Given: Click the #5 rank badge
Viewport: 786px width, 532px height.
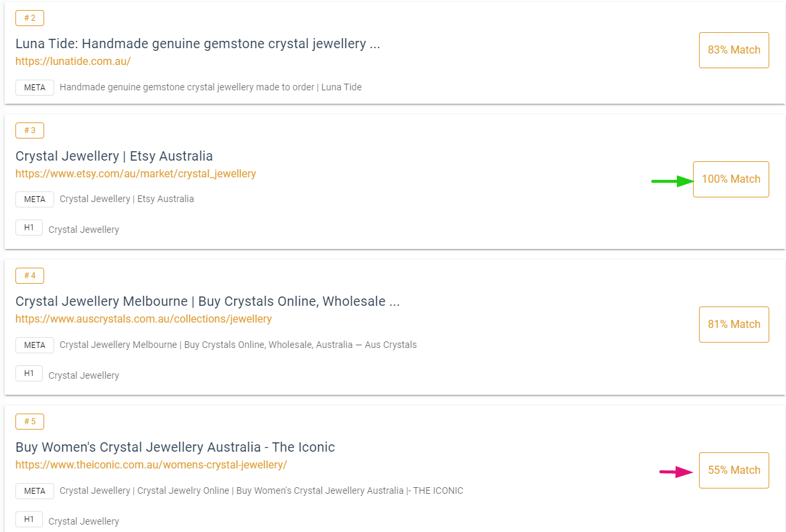Looking at the screenshot, I should 29,421.
